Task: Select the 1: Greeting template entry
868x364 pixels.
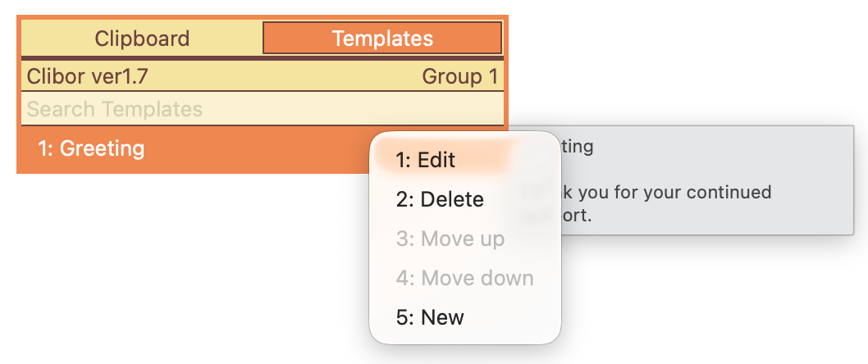Action: coord(91,148)
